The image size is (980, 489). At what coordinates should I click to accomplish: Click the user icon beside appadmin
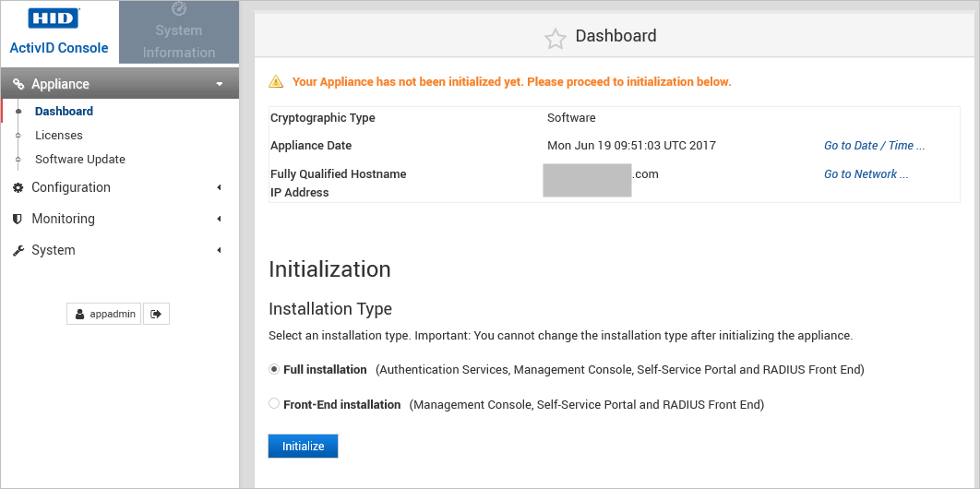click(x=80, y=314)
